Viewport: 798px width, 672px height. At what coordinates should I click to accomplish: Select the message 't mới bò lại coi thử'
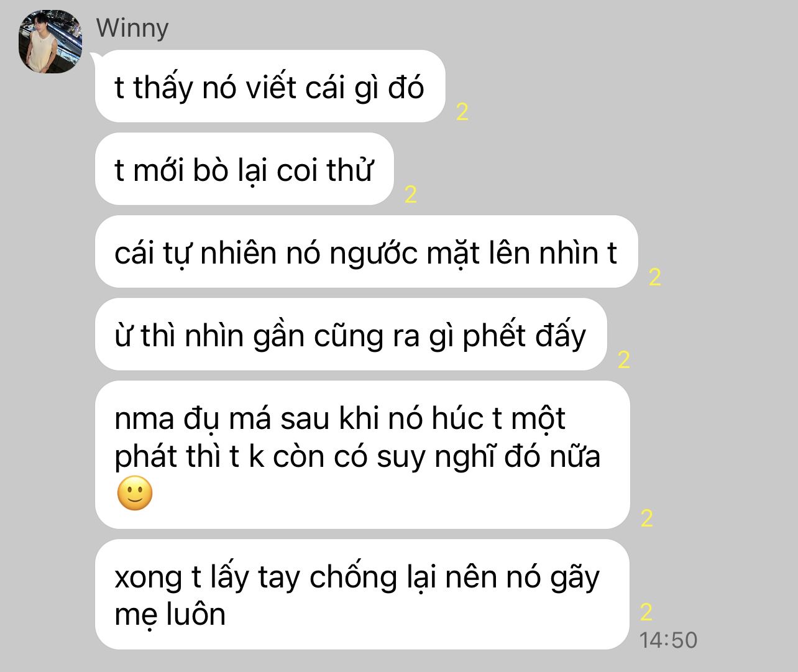(x=244, y=169)
